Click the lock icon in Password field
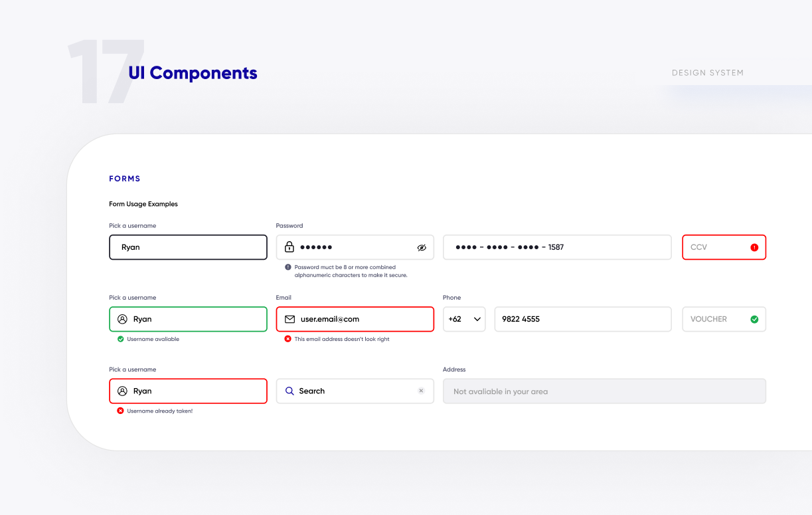This screenshot has width=812, height=515. coord(289,247)
